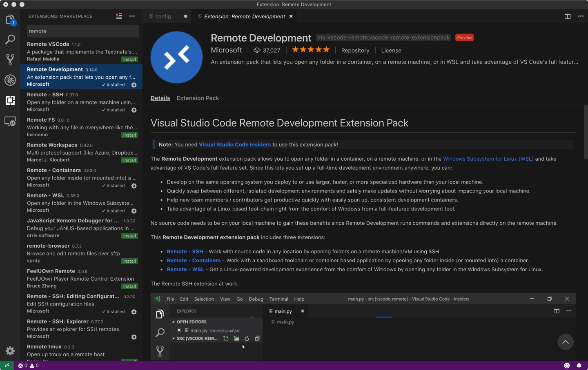Open the Manage gear in activity bar
Image resolution: width=588 pixels, height=370 pixels.
pos(10,350)
